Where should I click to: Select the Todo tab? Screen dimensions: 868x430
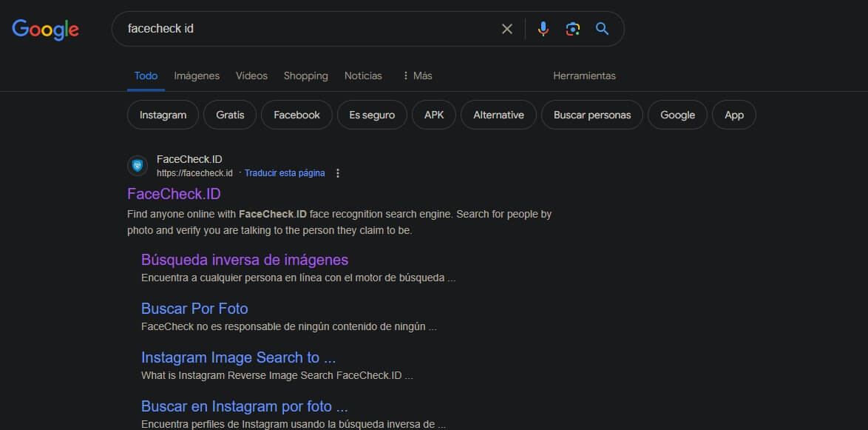coord(146,76)
